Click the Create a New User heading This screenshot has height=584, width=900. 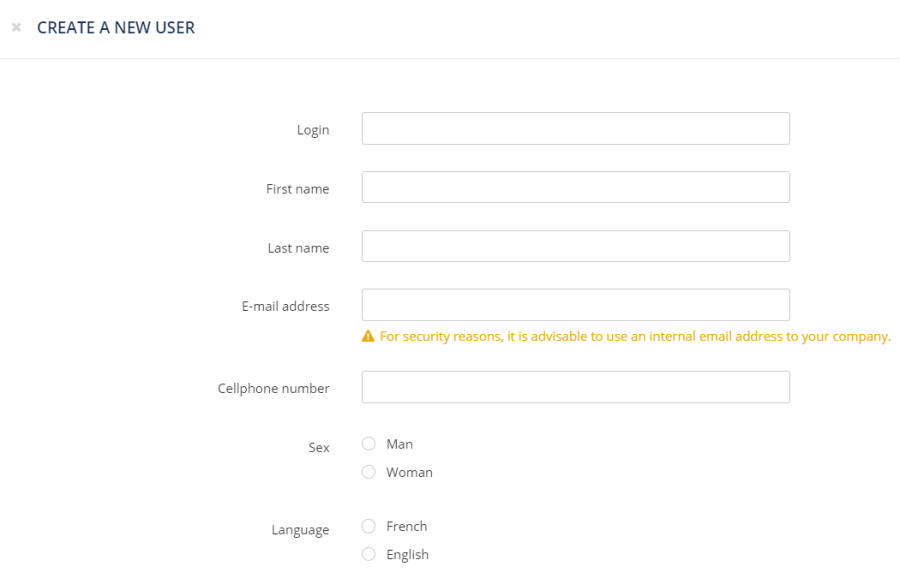click(x=116, y=28)
